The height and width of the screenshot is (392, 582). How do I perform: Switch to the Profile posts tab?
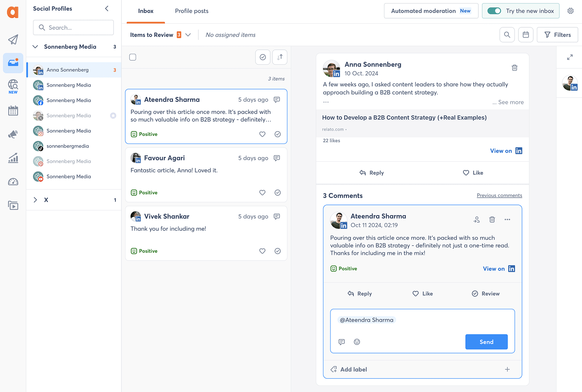[x=192, y=11]
